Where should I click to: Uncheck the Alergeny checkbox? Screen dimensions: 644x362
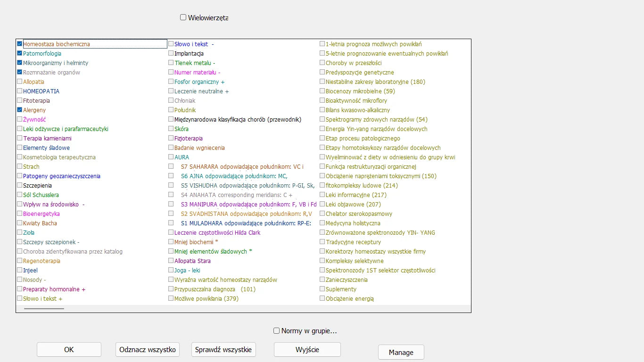(x=20, y=110)
